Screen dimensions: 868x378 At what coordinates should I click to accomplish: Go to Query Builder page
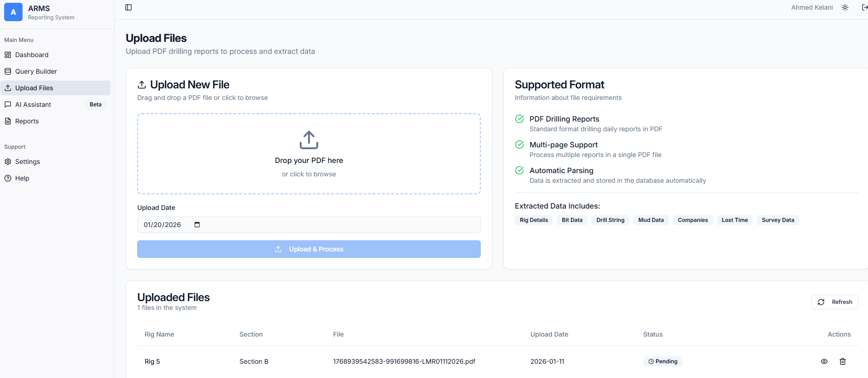pyautogui.click(x=36, y=71)
